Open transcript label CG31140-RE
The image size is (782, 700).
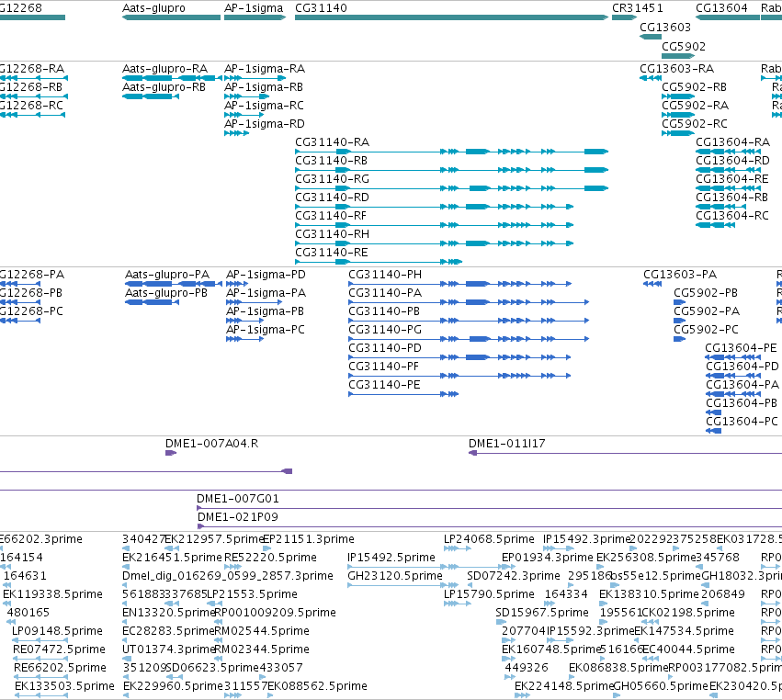pyautogui.click(x=332, y=253)
